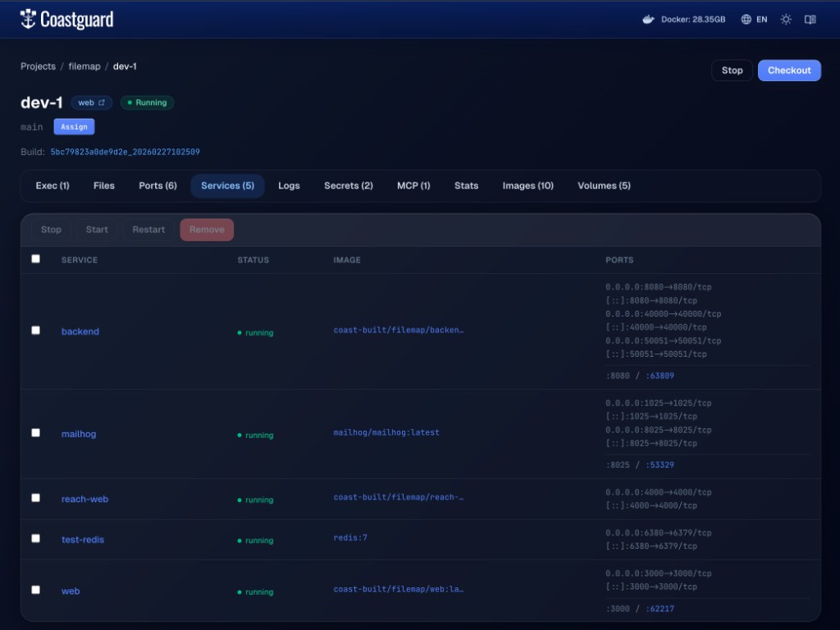Click the IMAGE column header
Viewport: 840px width, 630px height.
click(x=347, y=260)
